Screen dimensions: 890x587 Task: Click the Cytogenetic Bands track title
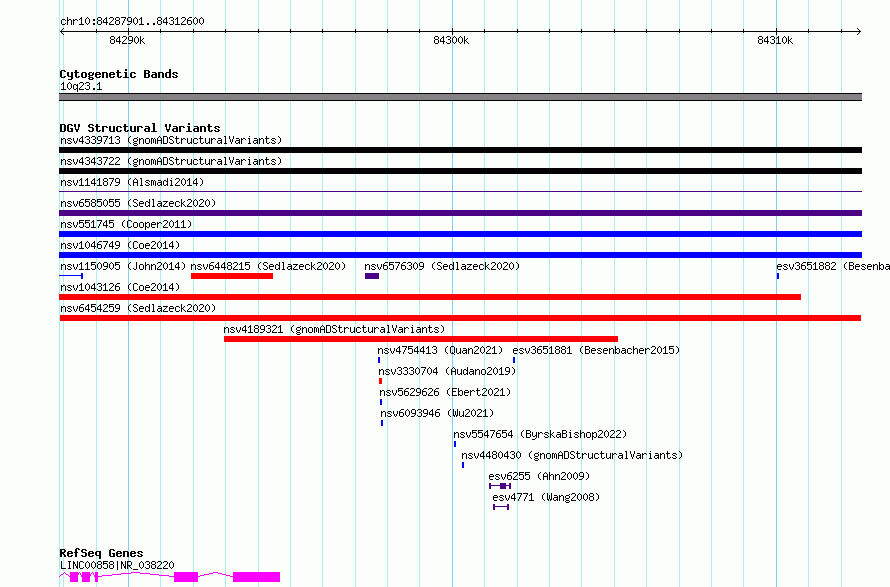coord(119,74)
